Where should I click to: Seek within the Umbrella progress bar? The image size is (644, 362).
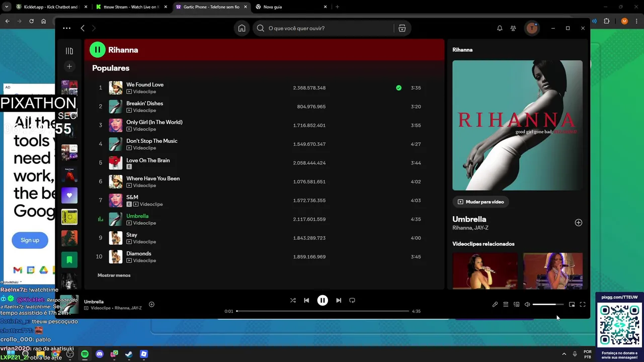click(323, 311)
